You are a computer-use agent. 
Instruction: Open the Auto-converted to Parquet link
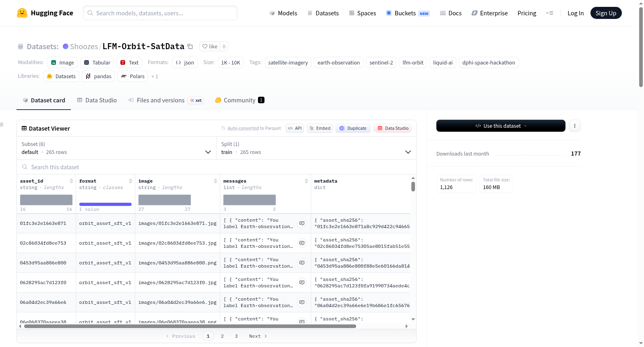pos(243,128)
